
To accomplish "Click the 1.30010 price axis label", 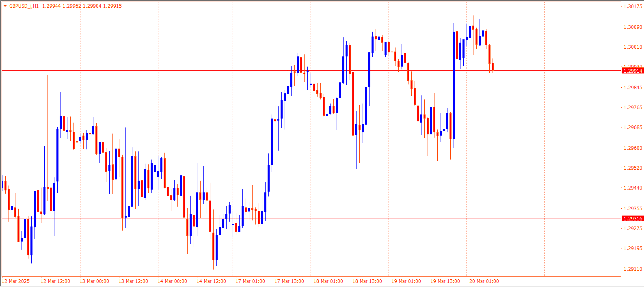I will [633, 47].
